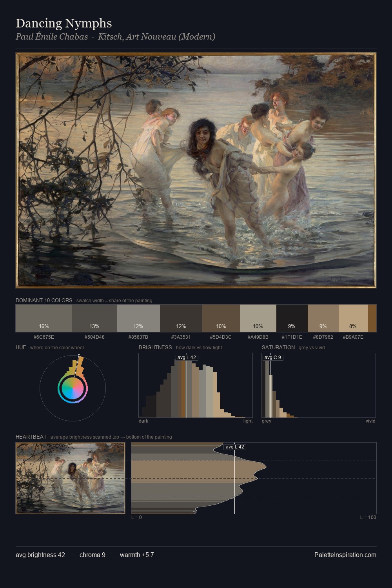Click the 'L = 100' axis label
Viewport: 392px width, 588px height.
coord(368,517)
